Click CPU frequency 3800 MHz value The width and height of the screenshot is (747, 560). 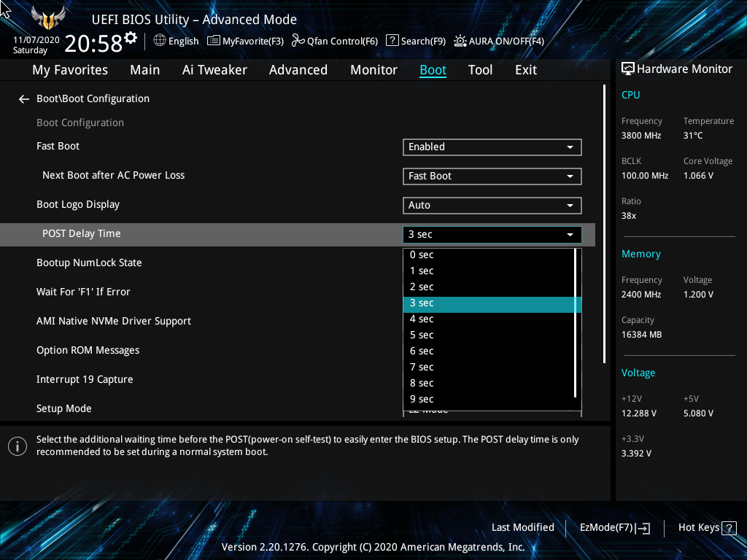point(641,136)
